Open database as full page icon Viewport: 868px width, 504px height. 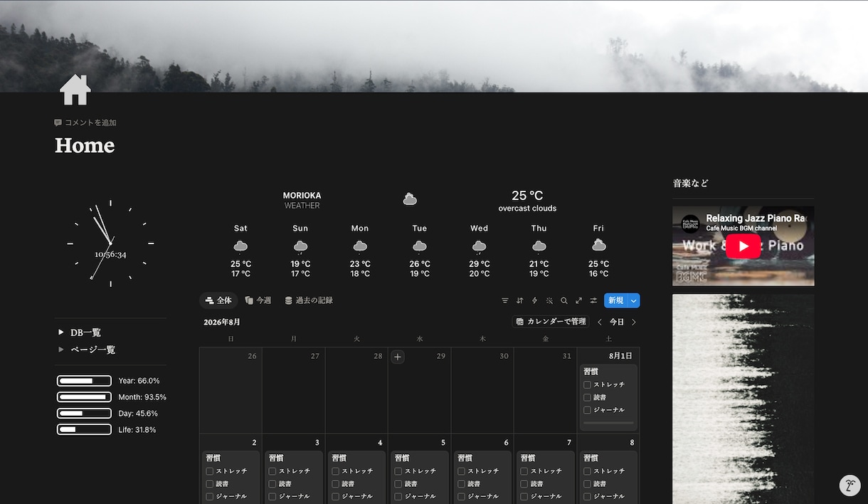pos(578,300)
